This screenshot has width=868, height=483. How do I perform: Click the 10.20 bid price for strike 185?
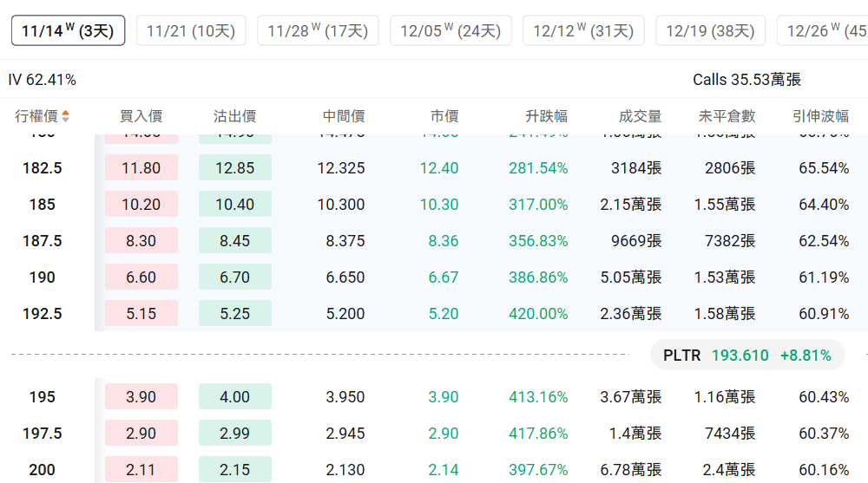[141, 205]
